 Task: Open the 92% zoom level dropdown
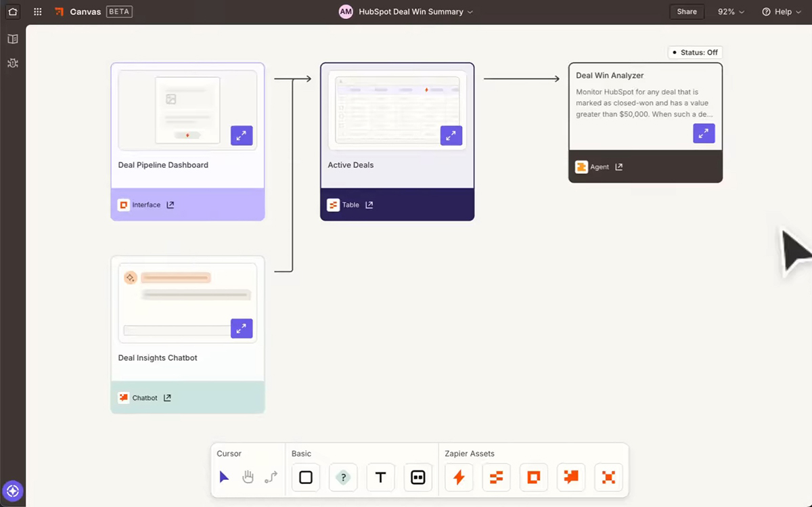[x=731, y=12]
